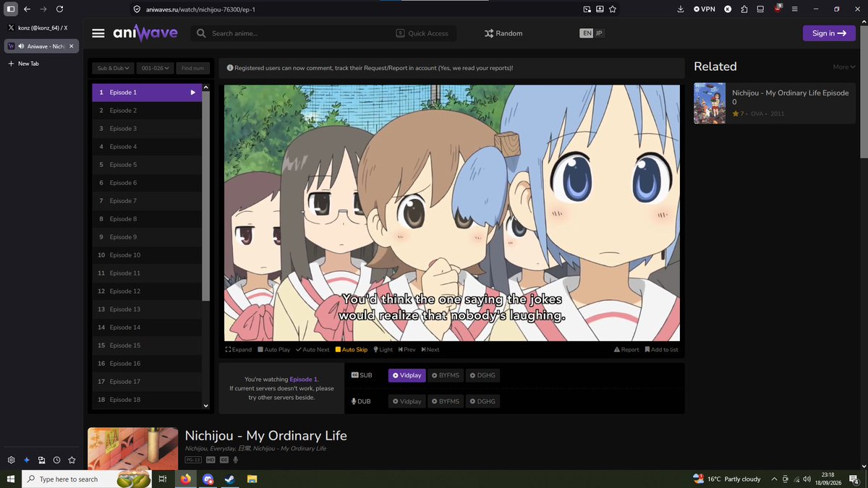
Task: Click the episode list scroll-down arrow
Action: click(x=206, y=406)
